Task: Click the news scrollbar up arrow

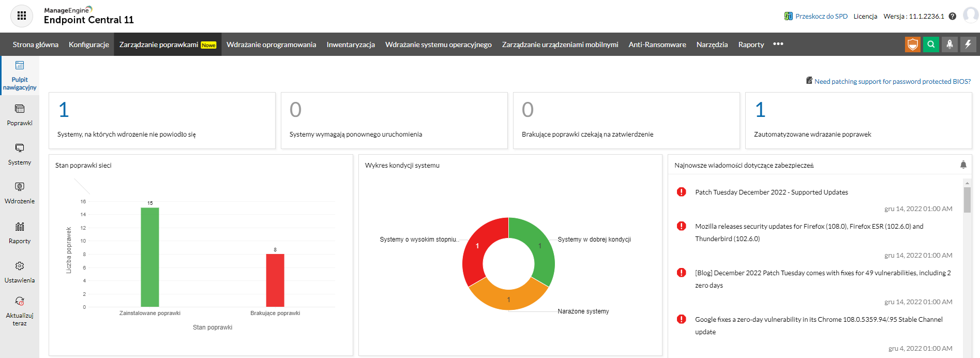Action: 967,183
